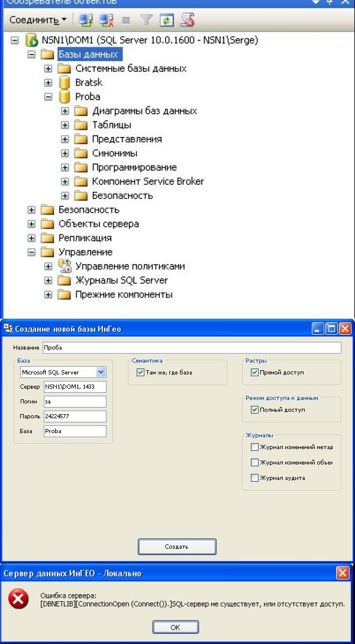Image resolution: width=355 pixels, height=644 pixels.
Task: Toggle the Прямой доступ checkbox
Action: pyautogui.click(x=254, y=373)
